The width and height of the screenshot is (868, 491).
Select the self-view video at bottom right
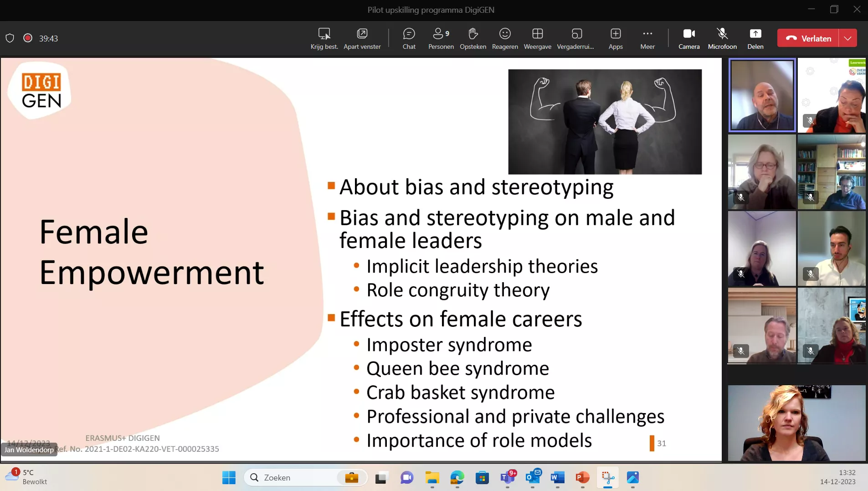click(796, 423)
